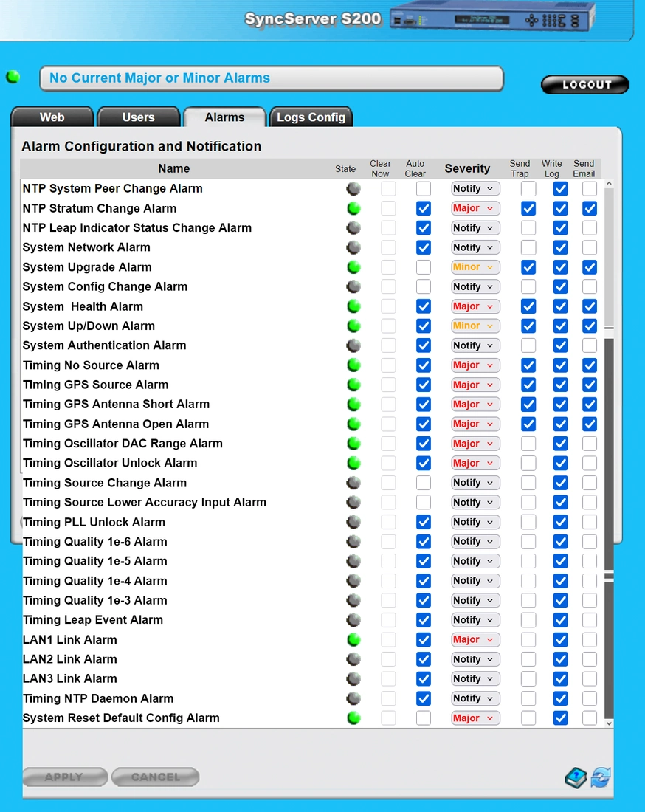Switch to the Users tab

coord(138,117)
